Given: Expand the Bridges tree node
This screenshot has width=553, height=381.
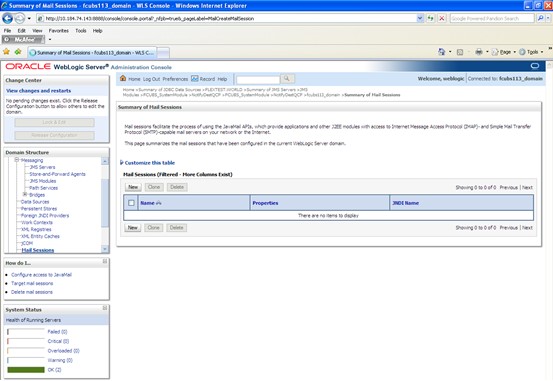Looking at the screenshot, I should (x=25, y=194).
